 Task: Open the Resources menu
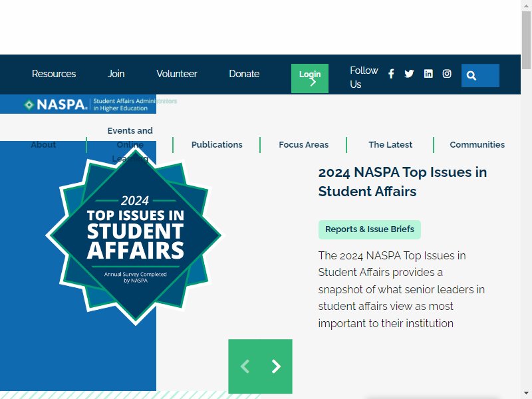point(54,74)
